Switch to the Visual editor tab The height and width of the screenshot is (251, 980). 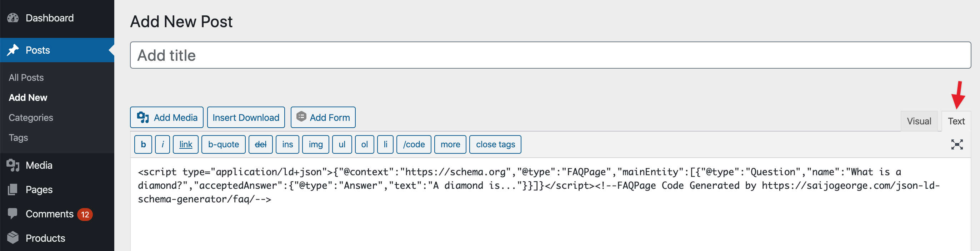click(x=919, y=121)
